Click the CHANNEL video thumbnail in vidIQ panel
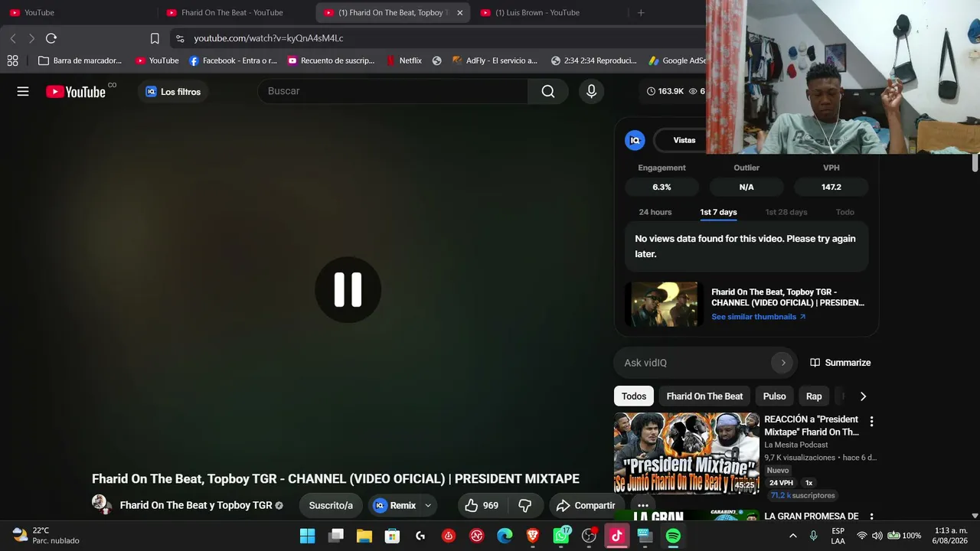 point(663,304)
